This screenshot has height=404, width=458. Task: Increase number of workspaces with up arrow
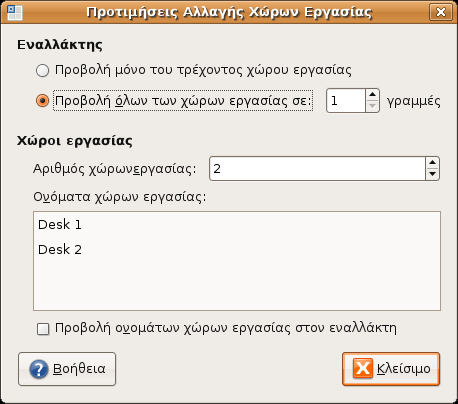(432, 163)
